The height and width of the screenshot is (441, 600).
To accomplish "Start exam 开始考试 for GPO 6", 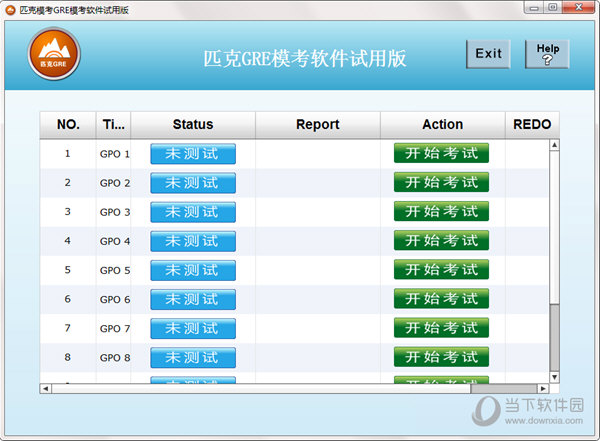I will click(x=441, y=299).
